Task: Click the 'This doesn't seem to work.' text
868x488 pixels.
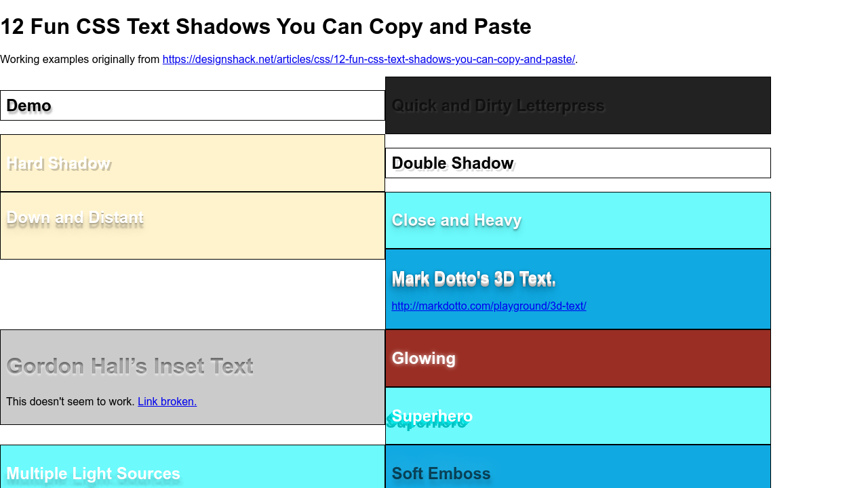Action: pos(70,401)
